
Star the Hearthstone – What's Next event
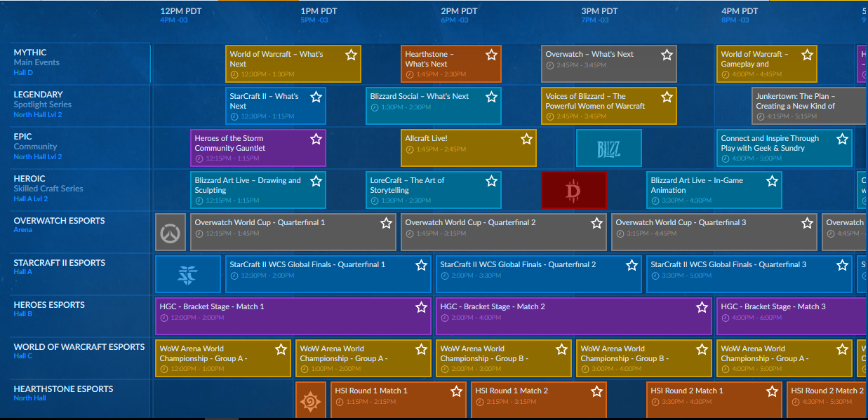[491, 55]
